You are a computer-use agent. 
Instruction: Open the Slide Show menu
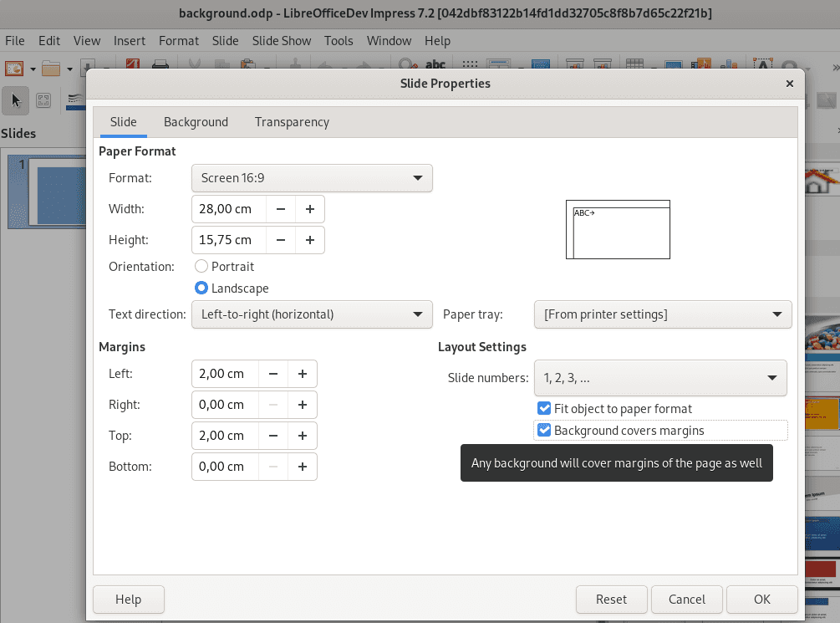[281, 40]
